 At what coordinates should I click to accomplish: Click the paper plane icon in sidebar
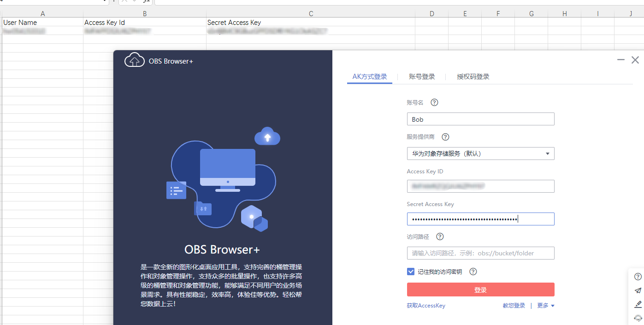(638, 290)
